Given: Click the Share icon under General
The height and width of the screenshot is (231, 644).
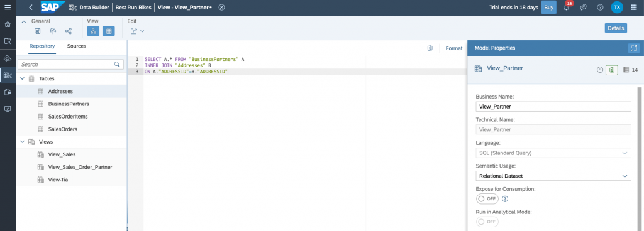Looking at the screenshot, I should click(68, 31).
